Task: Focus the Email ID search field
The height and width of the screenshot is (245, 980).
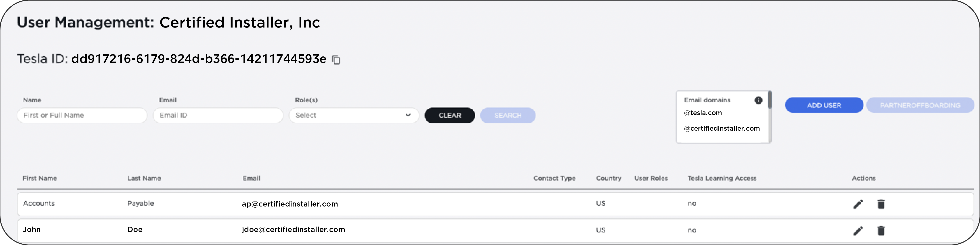Action: 218,115
